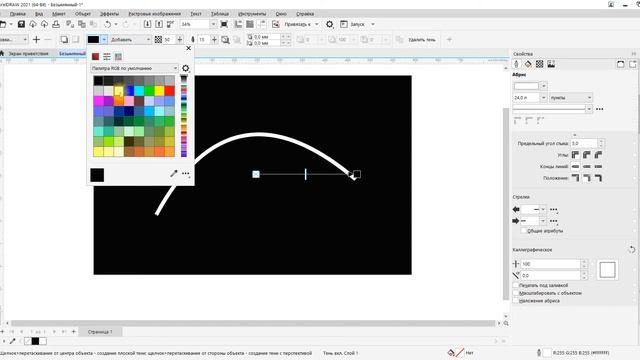Open the Options gear in the main toolbar
The height and width of the screenshot is (360, 640).
pos(329,24)
